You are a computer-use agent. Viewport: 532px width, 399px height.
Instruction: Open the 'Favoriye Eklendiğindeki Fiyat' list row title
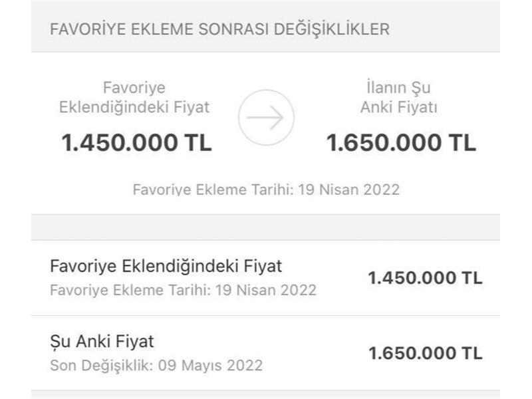166,267
